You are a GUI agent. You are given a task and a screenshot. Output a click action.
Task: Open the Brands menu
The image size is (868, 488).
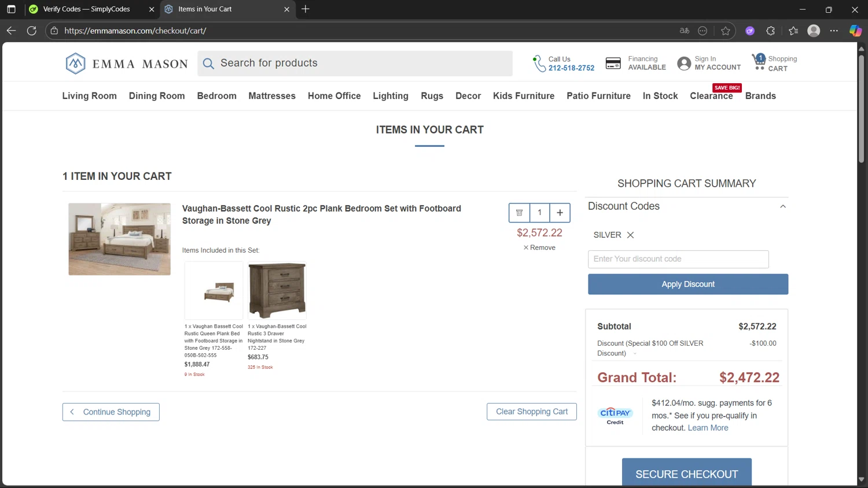(x=760, y=96)
